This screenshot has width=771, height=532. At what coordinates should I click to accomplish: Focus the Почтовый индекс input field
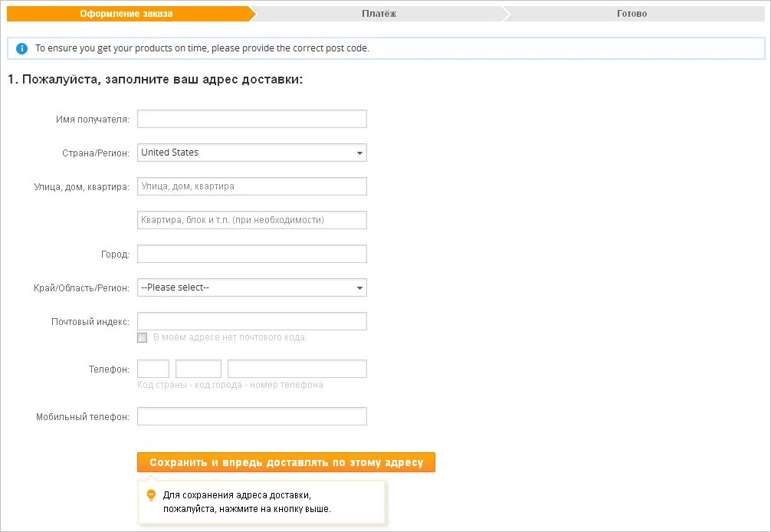click(251, 321)
